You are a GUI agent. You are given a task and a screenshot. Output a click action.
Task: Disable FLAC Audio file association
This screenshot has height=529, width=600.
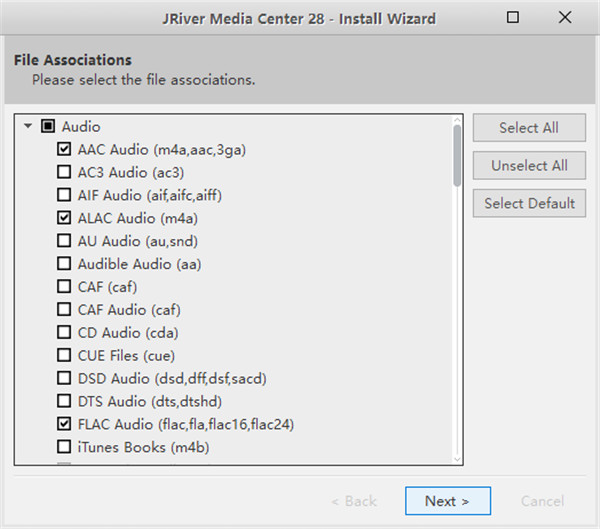65,424
